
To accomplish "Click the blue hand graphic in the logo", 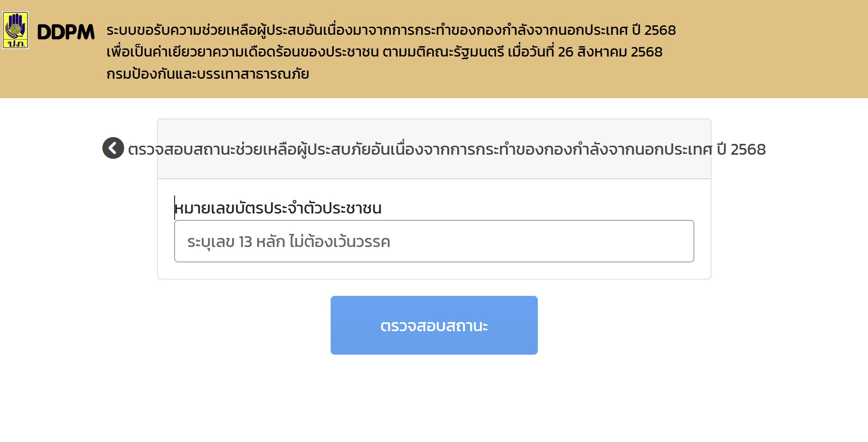I will (x=16, y=24).
